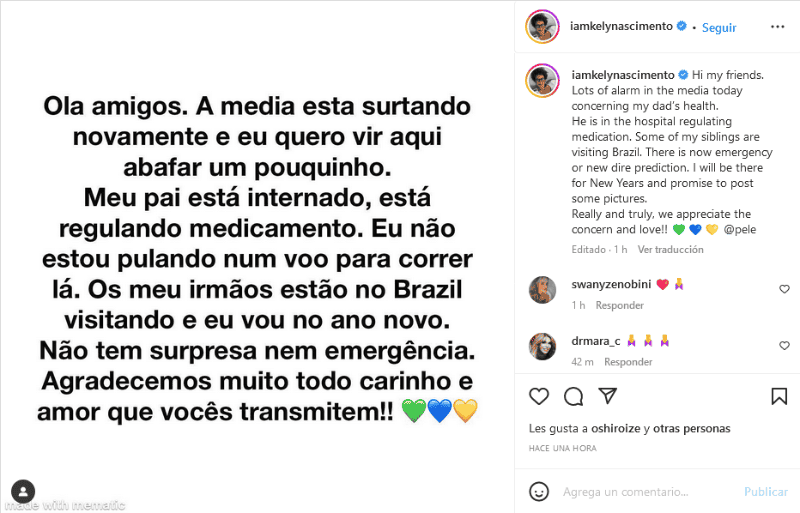Image resolution: width=800 pixels, height=513 pixels.
Task: Like drmara_c's comment
Action: [x=784, y=345]
